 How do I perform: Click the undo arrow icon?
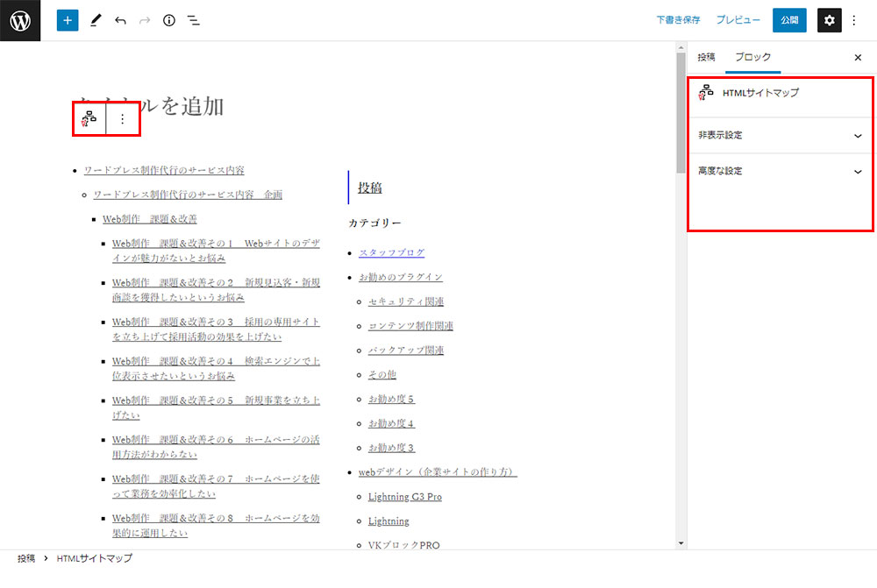point(120,20)
